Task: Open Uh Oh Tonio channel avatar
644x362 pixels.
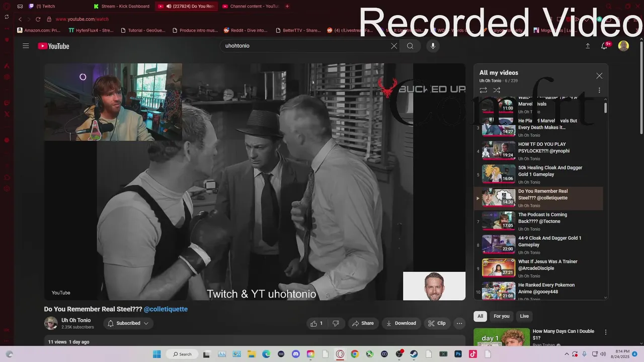Action: [51, 323]
